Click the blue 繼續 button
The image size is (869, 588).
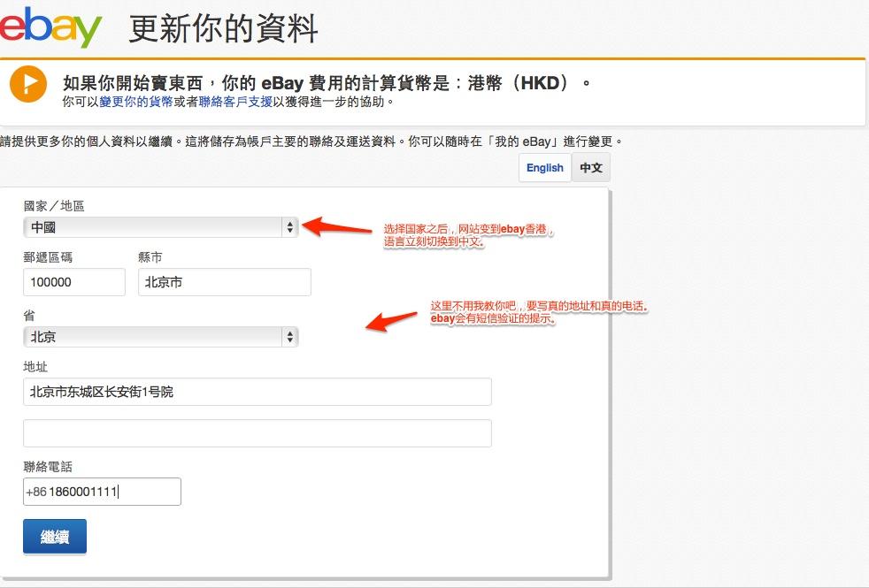[x=55, y=537]
